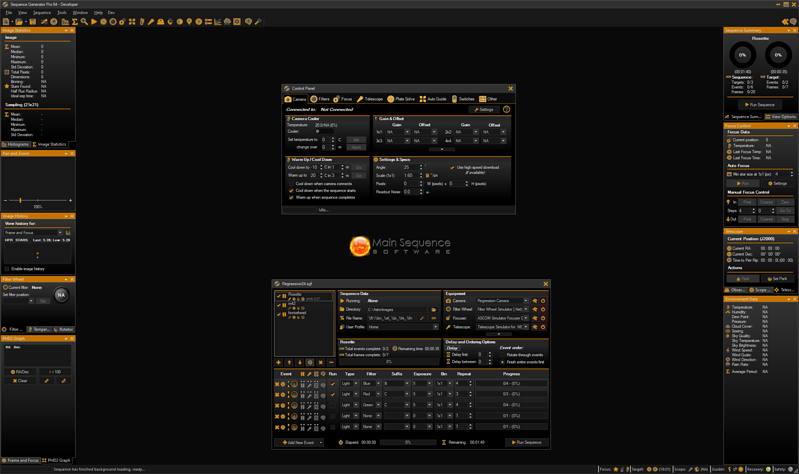
Task: Open the Sequence menu
Action: pyautogui.click(x=42, y=13)
